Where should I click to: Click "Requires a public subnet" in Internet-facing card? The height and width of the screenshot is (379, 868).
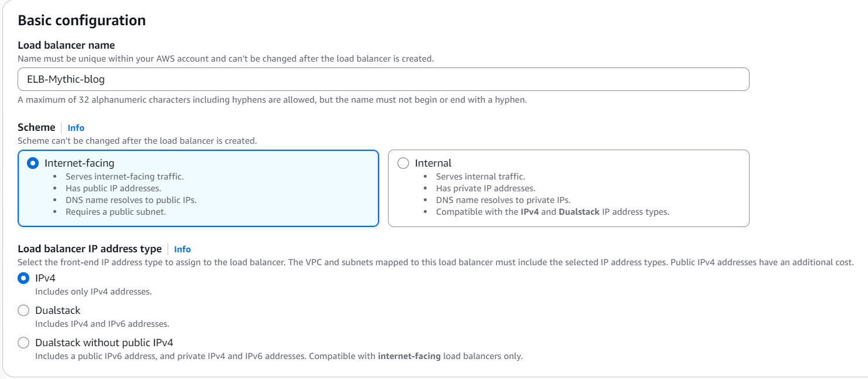click(115, 212)
